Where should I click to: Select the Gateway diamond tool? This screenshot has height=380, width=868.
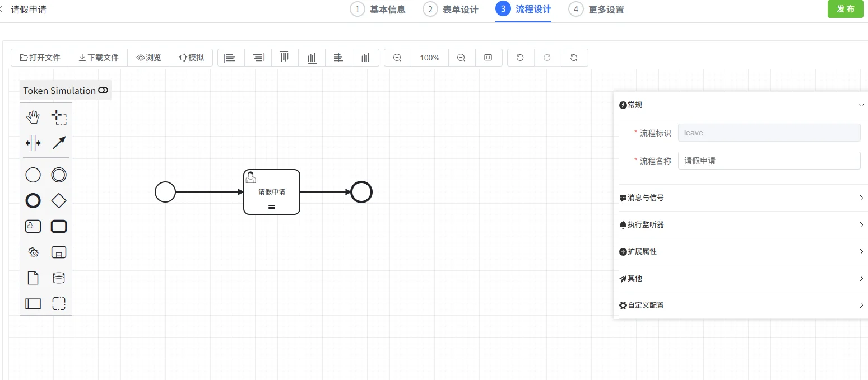[x=58, y=200]
